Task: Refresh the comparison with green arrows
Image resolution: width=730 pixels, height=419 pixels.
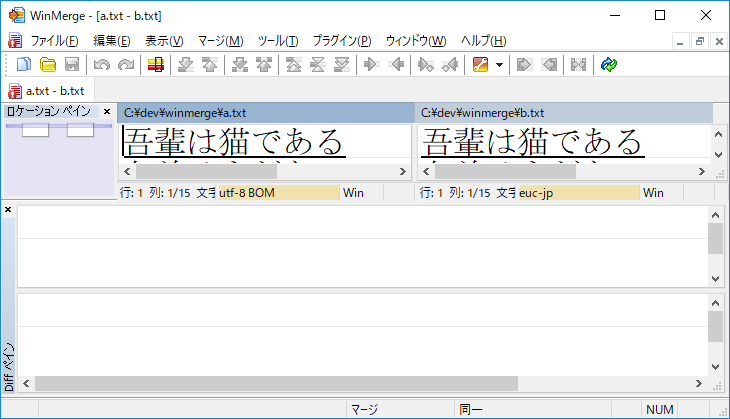Action: 608,64
